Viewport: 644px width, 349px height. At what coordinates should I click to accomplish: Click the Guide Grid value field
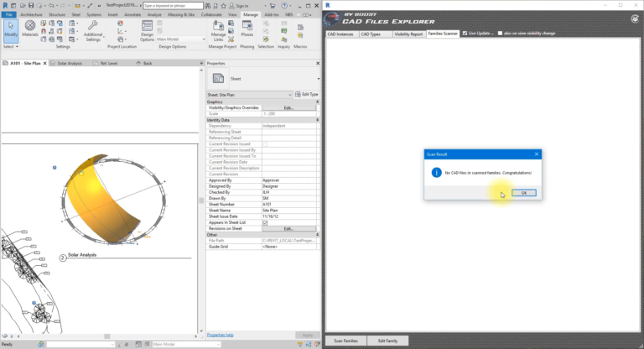pyautogui.click(x=289, y=247)
